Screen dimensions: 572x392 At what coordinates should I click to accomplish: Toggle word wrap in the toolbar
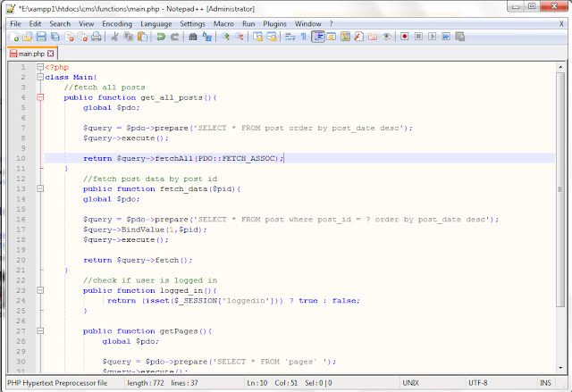pyautogui.click(x=290, y=37)
